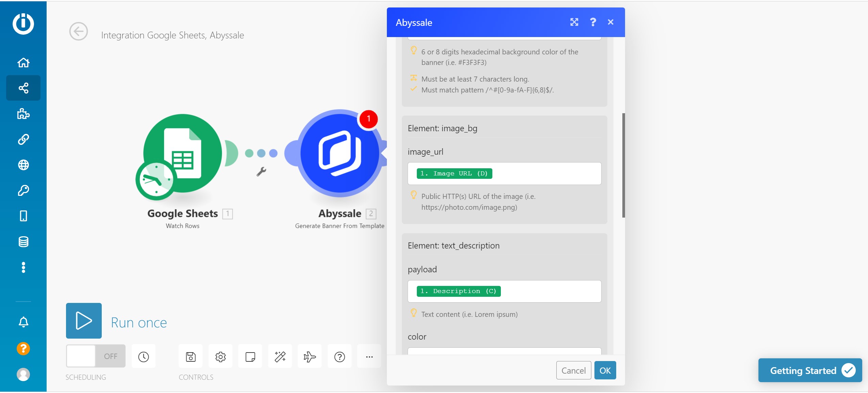Click the red error badge on Abyssale
Screen dimensions: 868x393
pyautogui.click(x=368, y=119)
